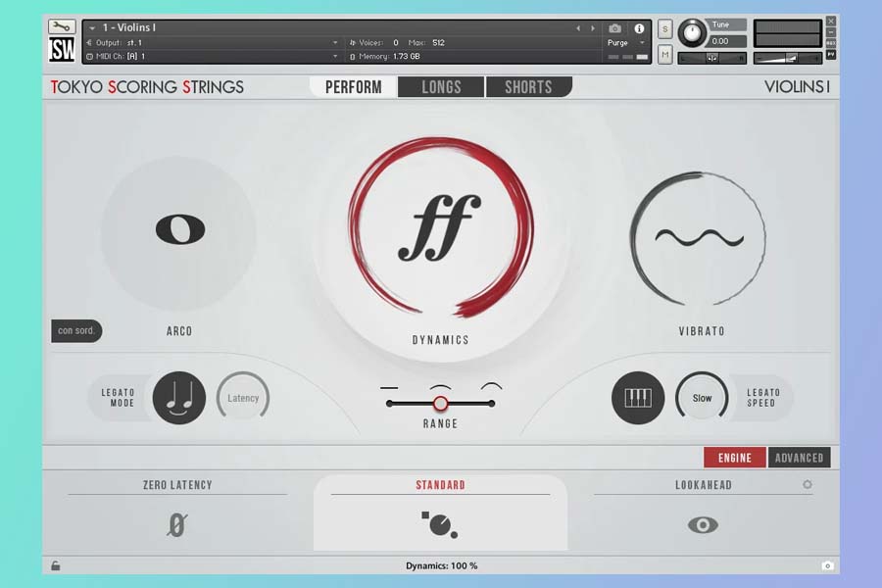Image resolution: width=882 pixels, height=588 pixels.
Task: Switch to the SHORTS tab
Action: 529,87
